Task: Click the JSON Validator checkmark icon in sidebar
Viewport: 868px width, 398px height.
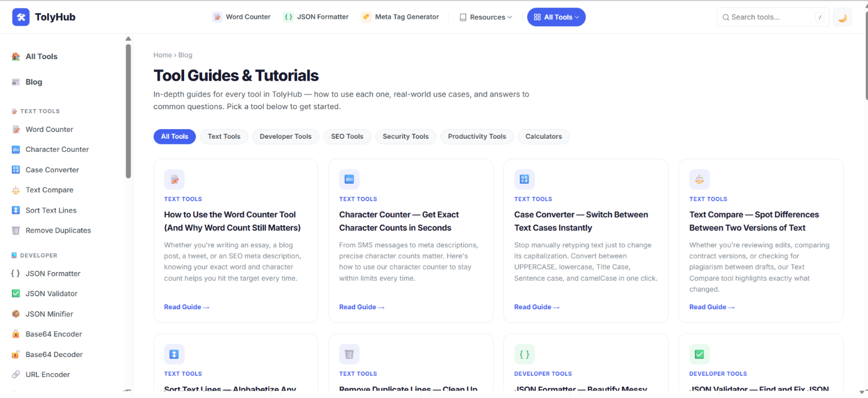Action: [16, 293]
